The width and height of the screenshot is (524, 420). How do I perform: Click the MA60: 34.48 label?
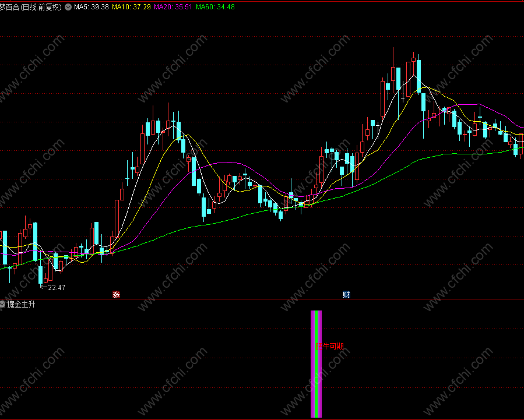coord(215,7)
